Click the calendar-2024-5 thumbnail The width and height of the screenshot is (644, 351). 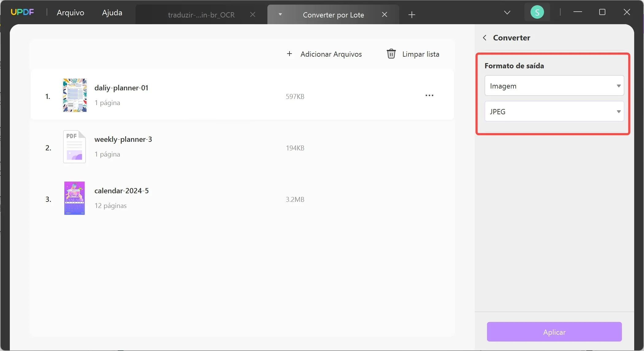click(x=74, y=198)
